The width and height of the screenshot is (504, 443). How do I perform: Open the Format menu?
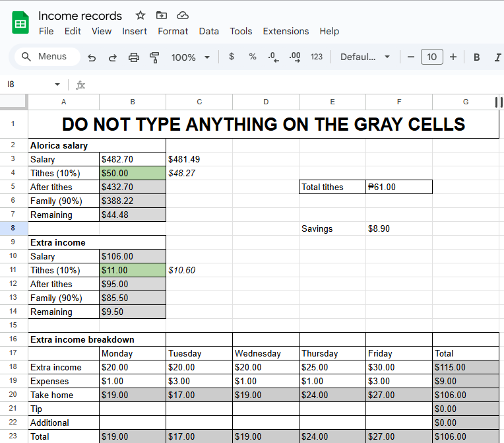[x=173, y=31]
